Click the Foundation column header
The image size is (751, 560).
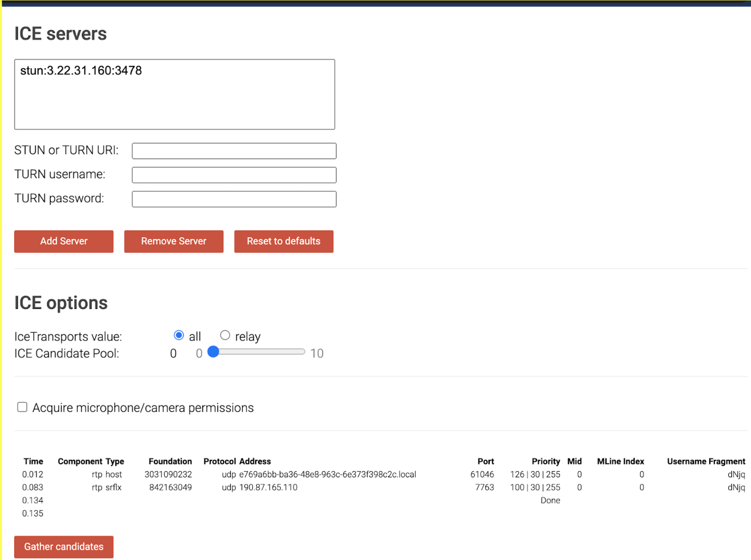(x=170, y=461)
